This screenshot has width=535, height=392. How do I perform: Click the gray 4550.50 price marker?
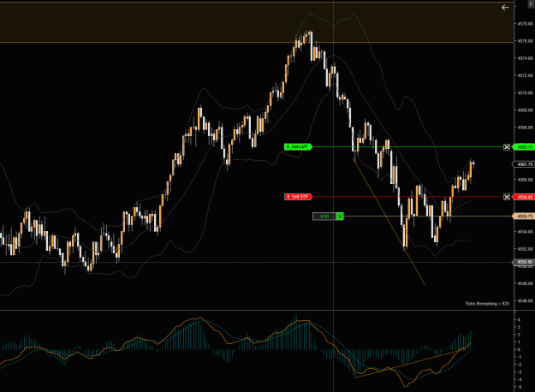coord(524,262)
